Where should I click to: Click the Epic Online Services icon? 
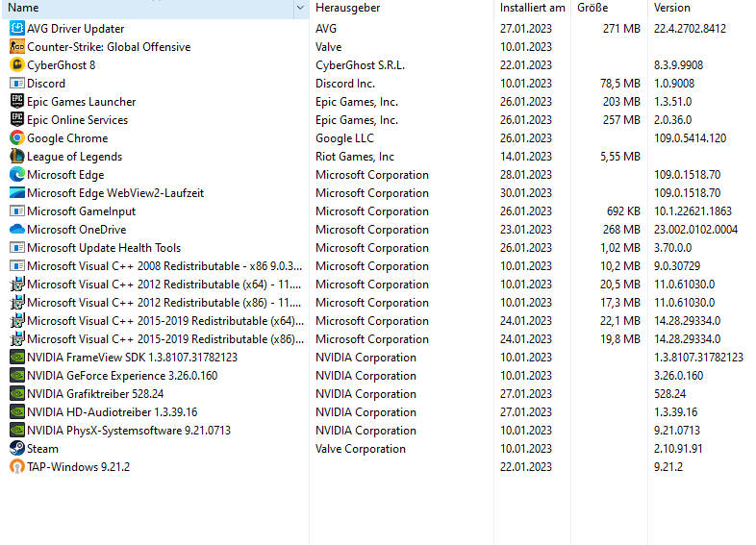tap(17, 119)
